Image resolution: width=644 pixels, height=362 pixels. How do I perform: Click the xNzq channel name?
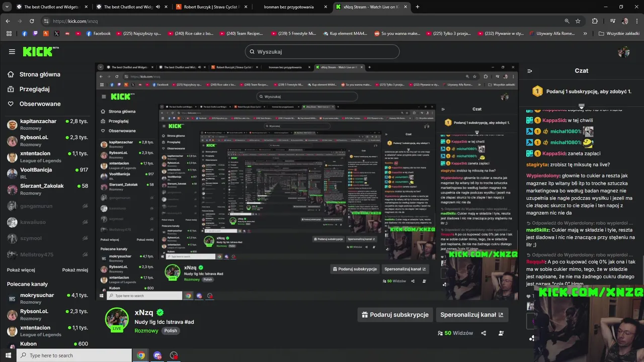click(x=144, y=312)
